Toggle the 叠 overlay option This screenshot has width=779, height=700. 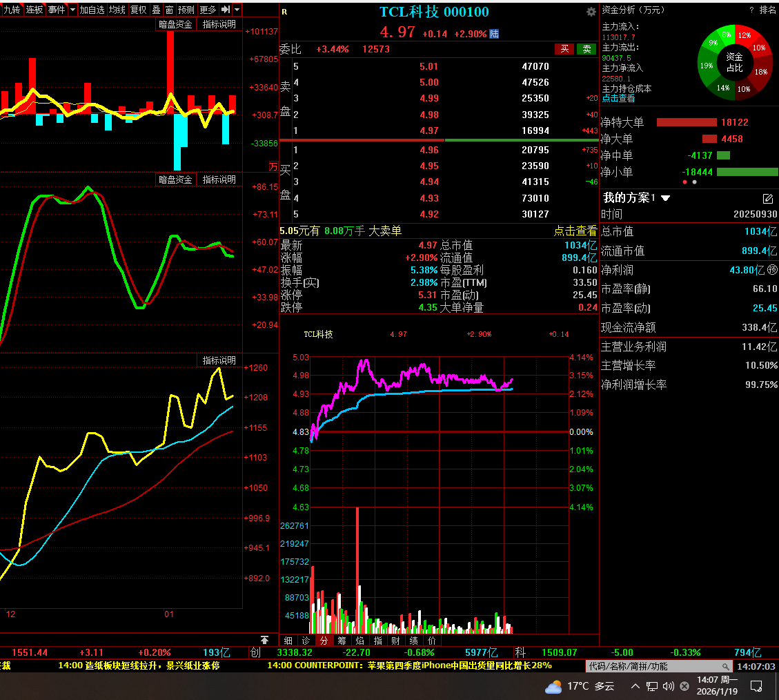(x=156, y=10)
